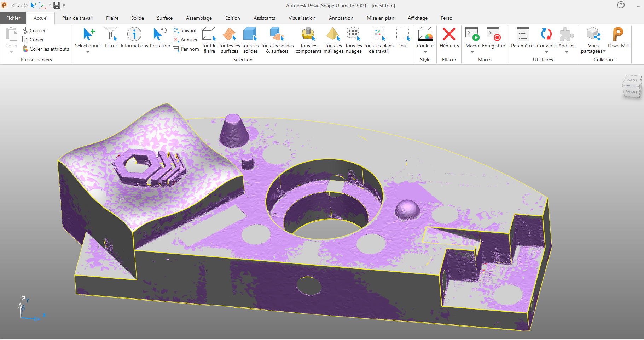Screen dimensions: 644x340
Task: Open the Convertir dropdown menu
Action: coord(546,52)
